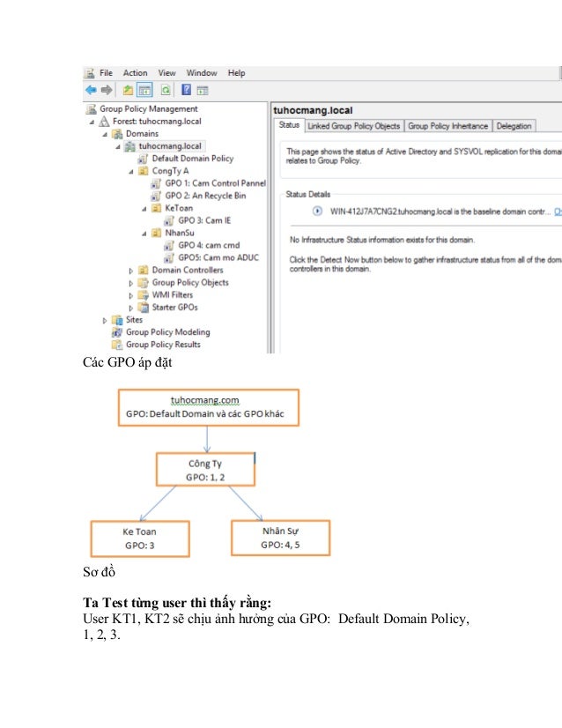Click the Show/Hide Action Pane toolbar icon

click(x=203, y=91)
